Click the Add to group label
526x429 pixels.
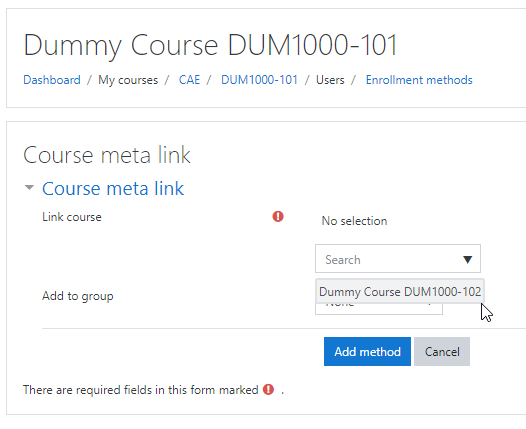[78, 296]
